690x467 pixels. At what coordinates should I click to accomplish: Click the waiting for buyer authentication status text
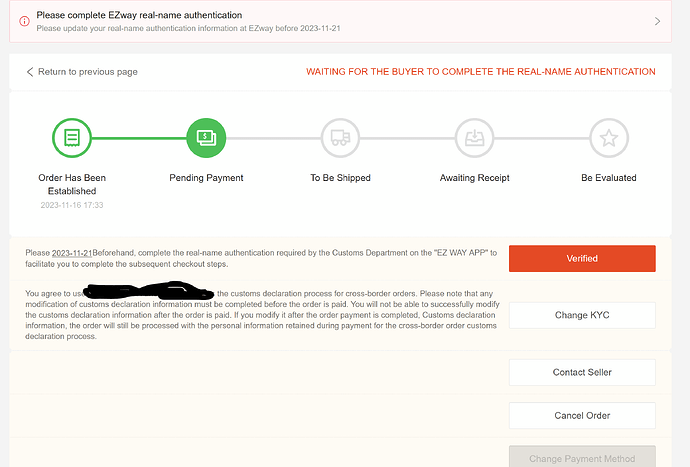pos(480,72)
